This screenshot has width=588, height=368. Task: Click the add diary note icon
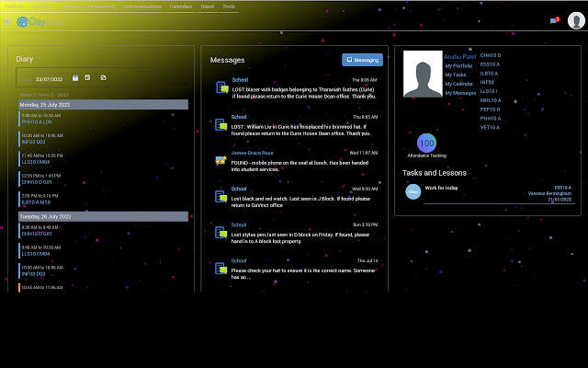103,77
